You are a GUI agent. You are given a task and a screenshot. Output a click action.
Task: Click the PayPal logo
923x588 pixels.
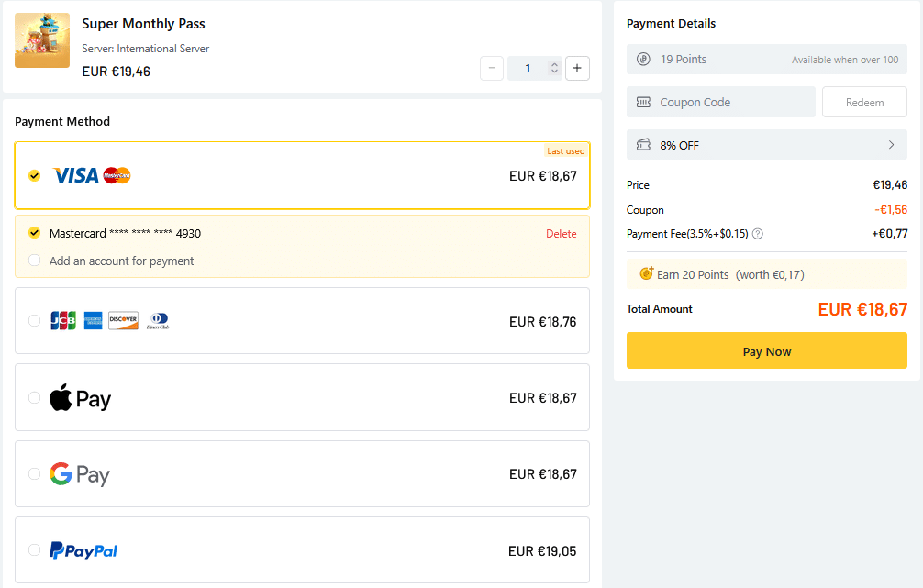[83, 550]
